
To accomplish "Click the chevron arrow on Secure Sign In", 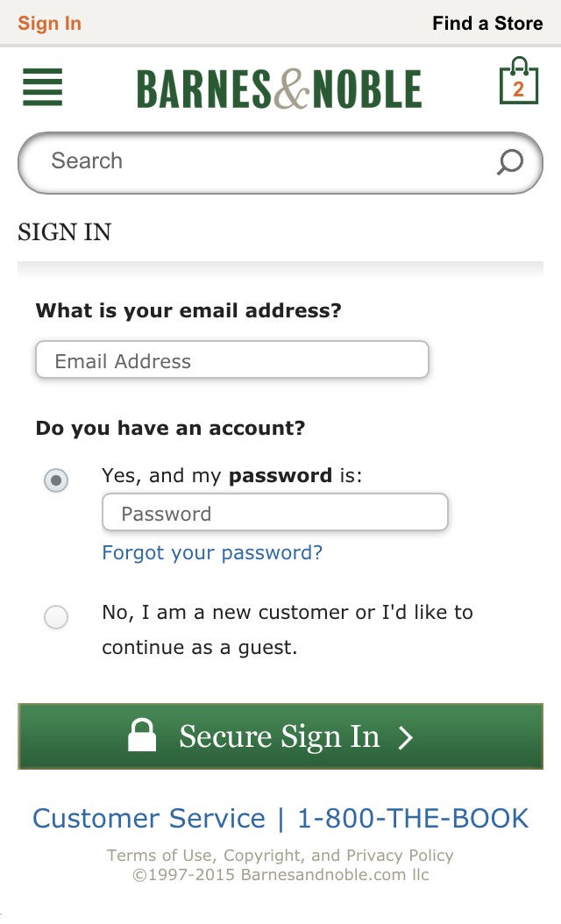I will point(404,737).
